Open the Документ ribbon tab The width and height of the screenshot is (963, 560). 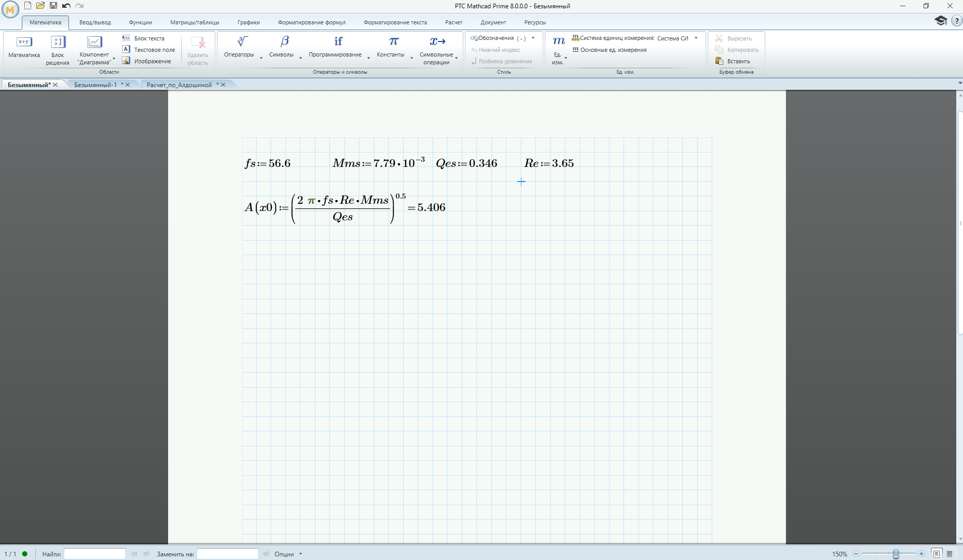tap(493, 22)
